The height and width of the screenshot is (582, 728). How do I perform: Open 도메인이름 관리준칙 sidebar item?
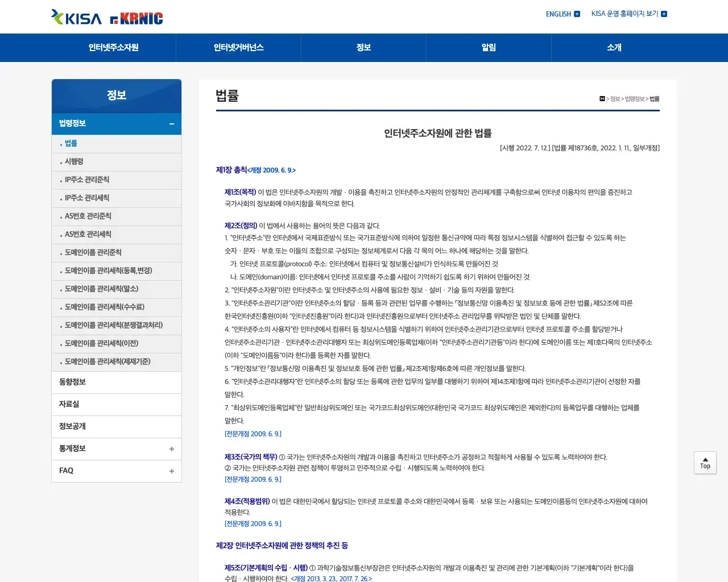click(117, 253)
